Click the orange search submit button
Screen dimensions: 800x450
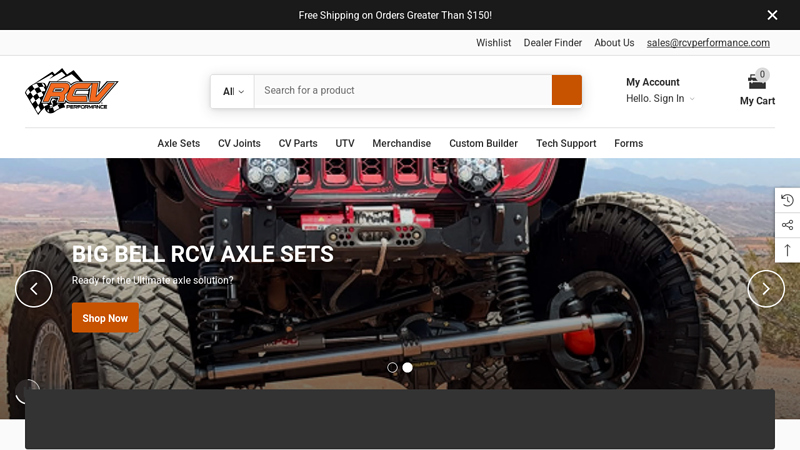tap(566, 90)
